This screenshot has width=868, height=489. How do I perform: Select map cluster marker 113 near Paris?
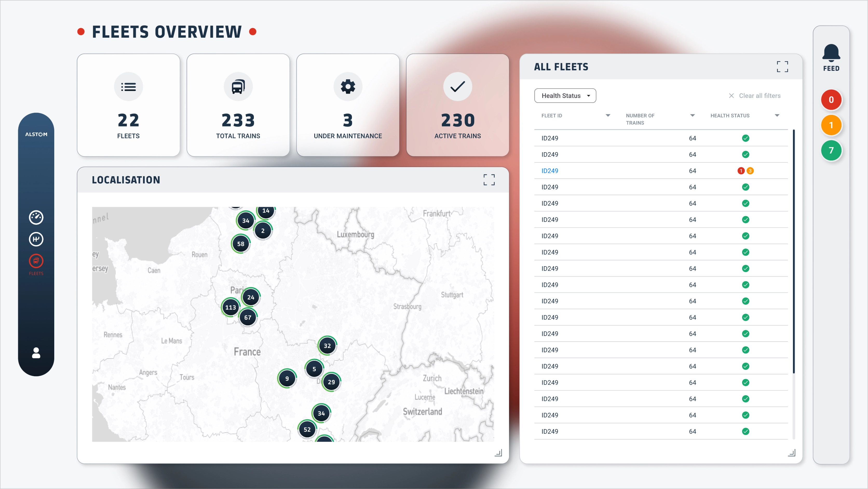230,307
